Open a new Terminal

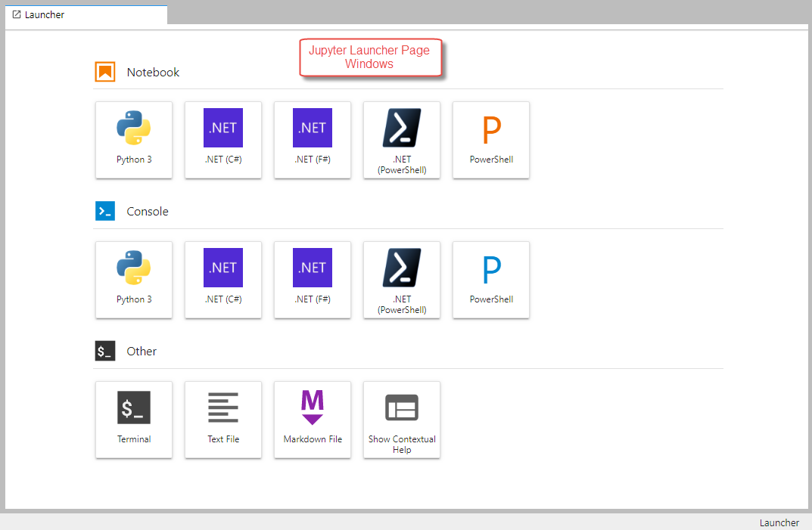(x=134, y=420)
